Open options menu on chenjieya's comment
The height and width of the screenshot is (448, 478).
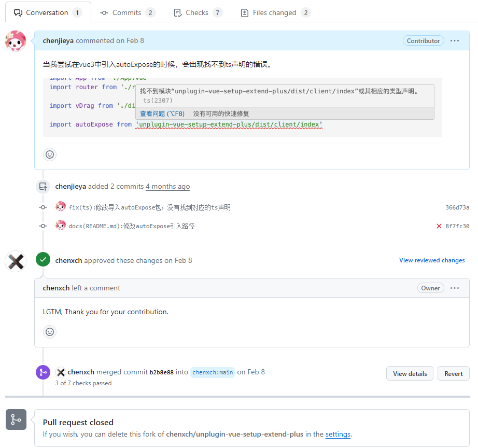[455, 41]
